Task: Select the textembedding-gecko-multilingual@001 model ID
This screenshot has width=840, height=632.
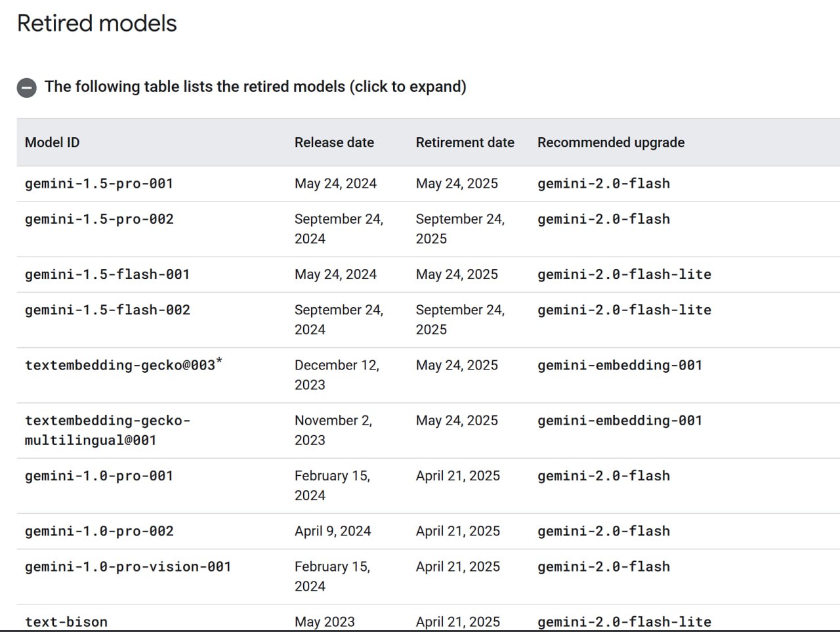Action: click(107, 430)
